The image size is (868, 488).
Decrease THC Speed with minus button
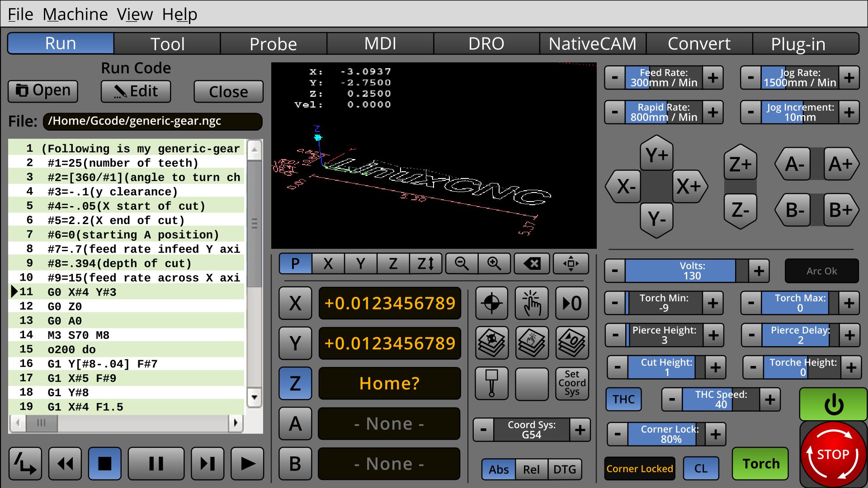click(672, 399)
